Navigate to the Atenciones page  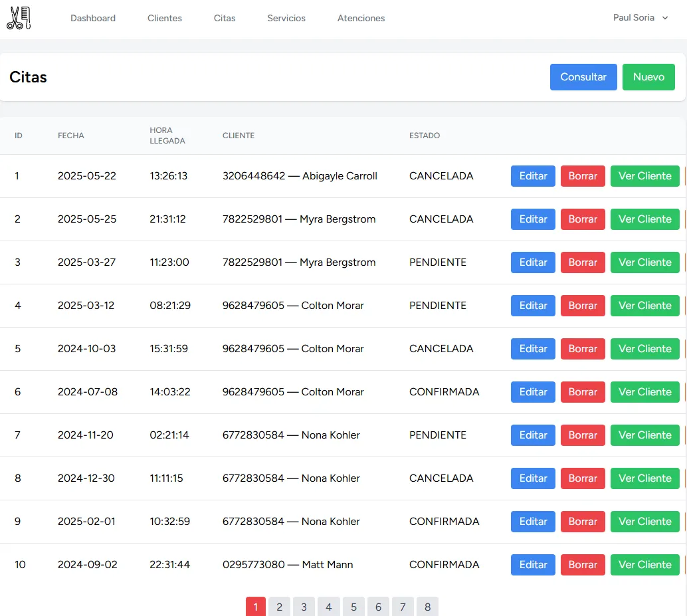pyautogui.click(x=361, y=19)
